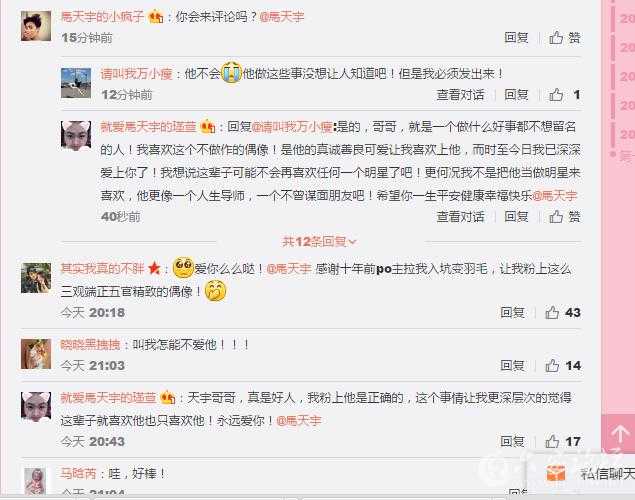Like the comment posted 15分钟前
Image resolution: width=635 pixels, height=500 pixels.
pos(565,38)
